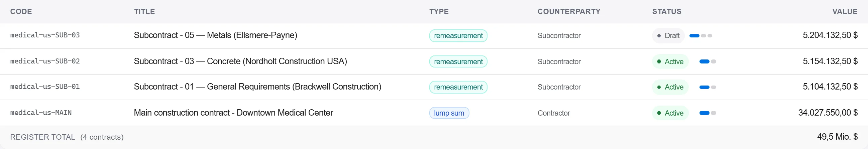Click the CODE column header
This screenshot has width=868, height=149.
pos(21,11)
